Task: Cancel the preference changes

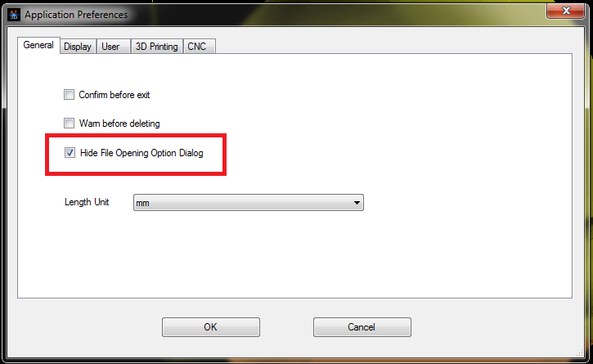Action: click(x=362, y=327)
